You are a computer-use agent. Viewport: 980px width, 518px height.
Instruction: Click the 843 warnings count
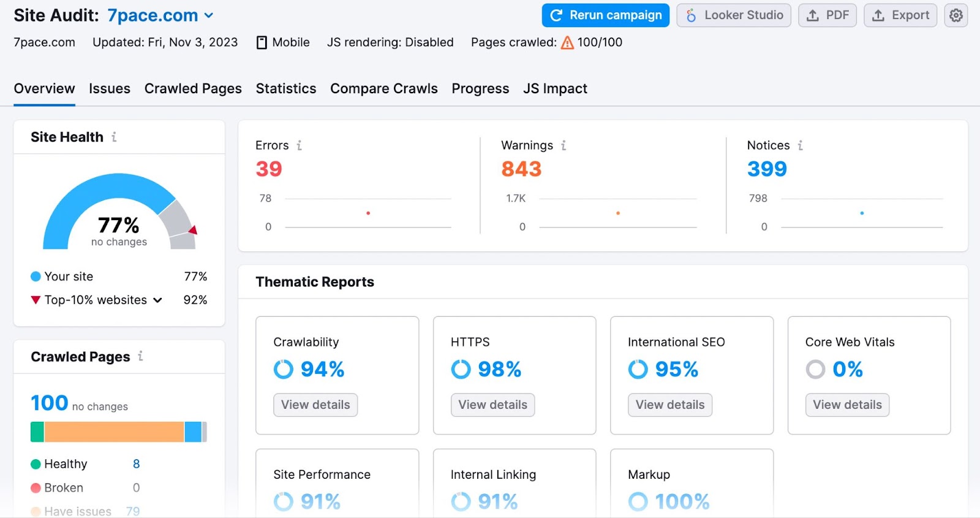pos(521,169)
